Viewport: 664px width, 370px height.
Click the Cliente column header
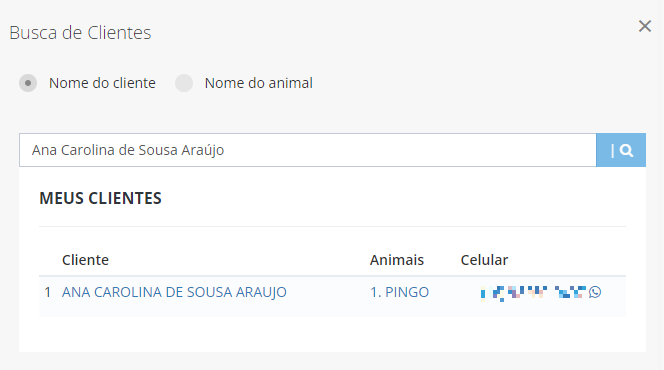[85, 260]
